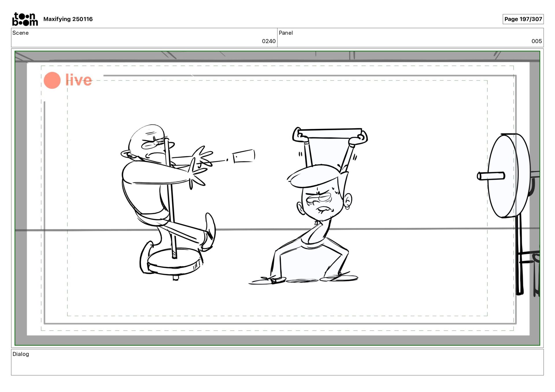Click inside the Dialog text field
555x392 pixels.
click(x=277, y=365)
